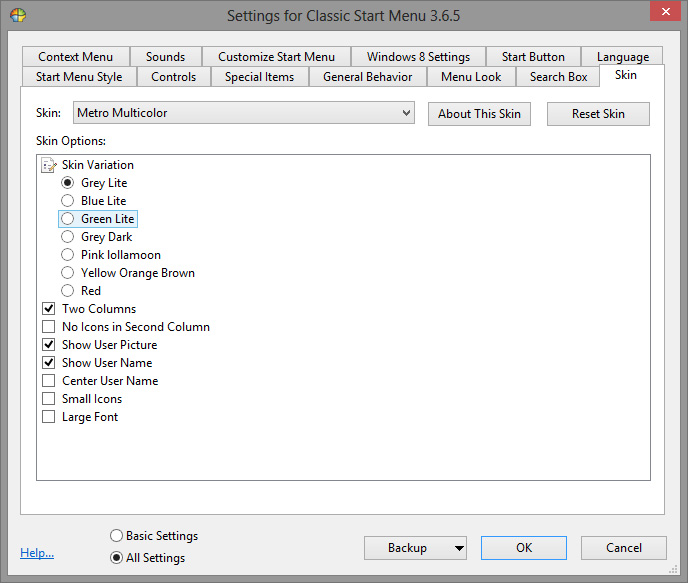688x583 pixels.
Task: Toggle Show User Name checkbox
Action: 48,362
